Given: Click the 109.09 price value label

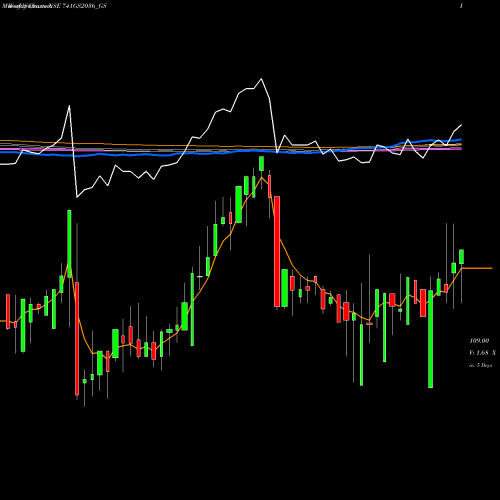Looking at the screenshot, I should click(479, 341).
